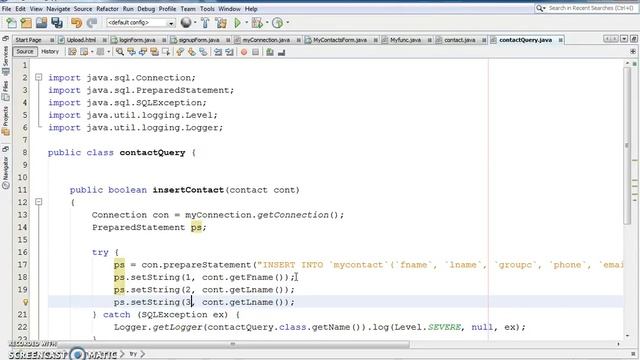Image resolution: width=640 pixels, height=360 pixels.
Task: Click the Shift Line Left icon
Action: coord(218,52)
